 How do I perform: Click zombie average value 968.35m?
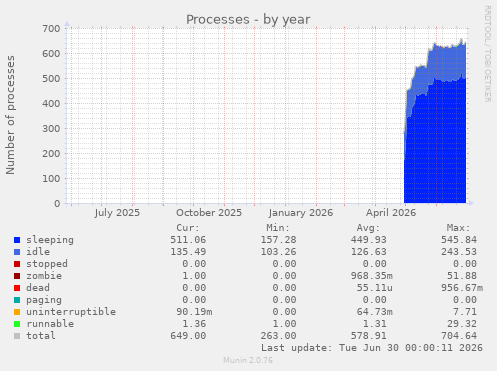click(372, 276)
